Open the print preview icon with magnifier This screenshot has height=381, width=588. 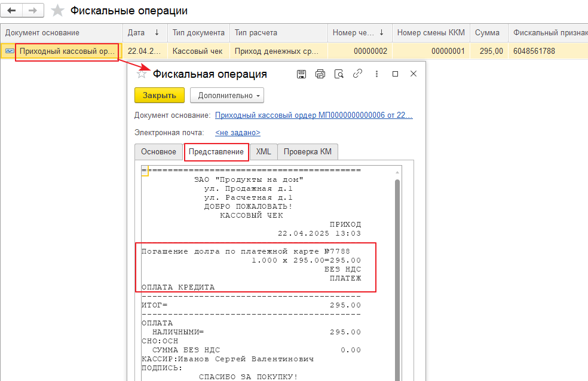pyautogui.click(x=339, y=74)
